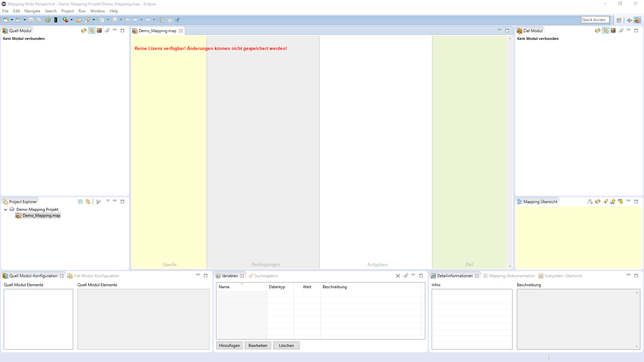The image size is (644, 362).
Task: Open the Navigate menu
Action: coord(32,11)
